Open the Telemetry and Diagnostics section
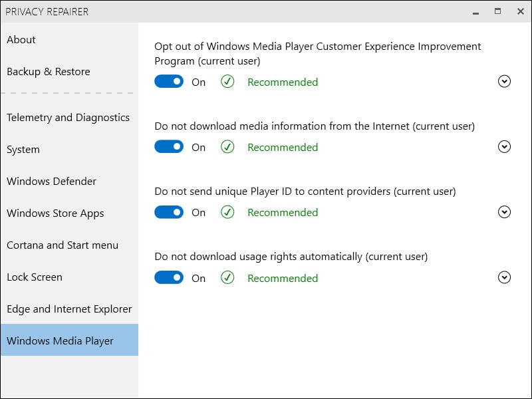 (69, 118)
